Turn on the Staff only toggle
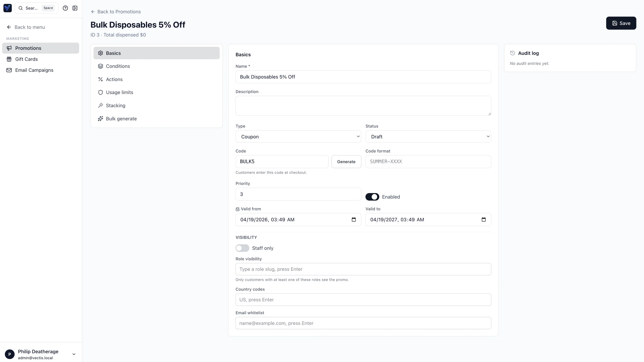The height and width of the screenshot is (362, 644). 242,248
